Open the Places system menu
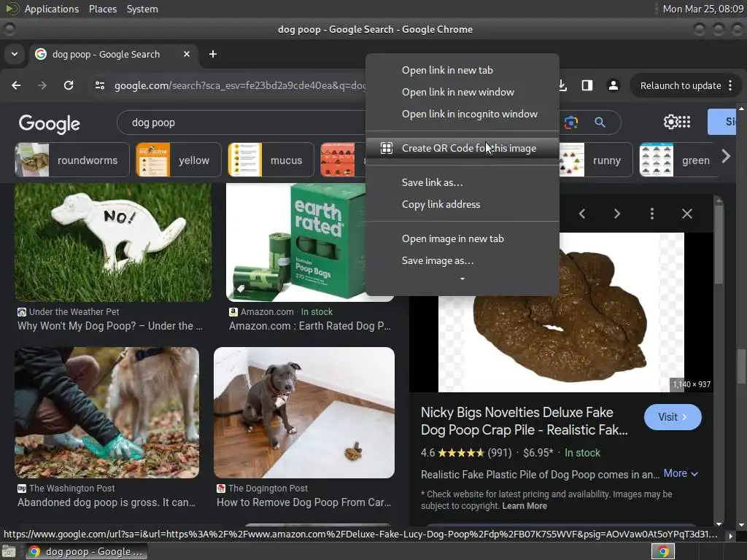Image resolution: width=747 pixels, height=560 pixels. (102, 9)
